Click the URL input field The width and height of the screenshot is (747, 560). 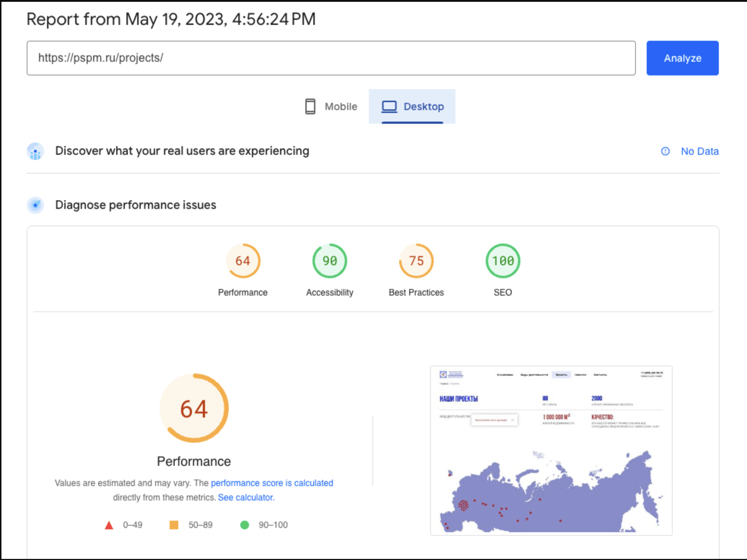331,58
